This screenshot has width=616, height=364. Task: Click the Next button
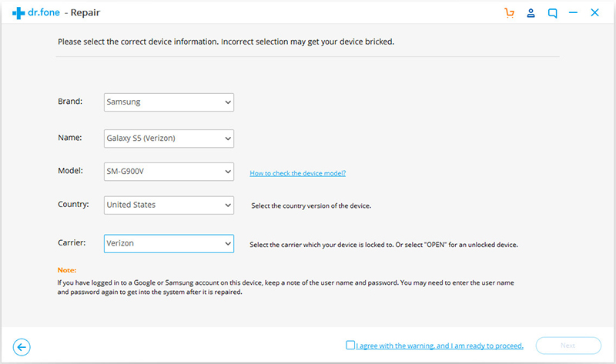(568, 346)
